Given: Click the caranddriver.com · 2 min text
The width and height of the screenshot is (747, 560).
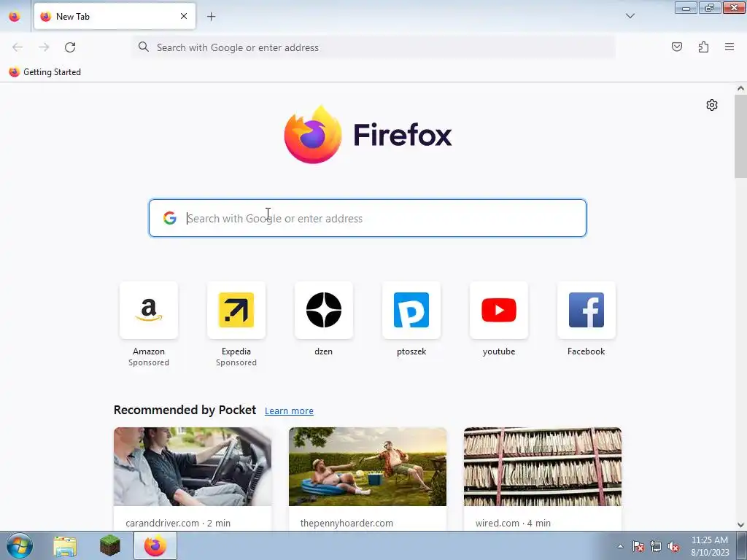Looking at the screenshot, I should [x=178, y=523].
